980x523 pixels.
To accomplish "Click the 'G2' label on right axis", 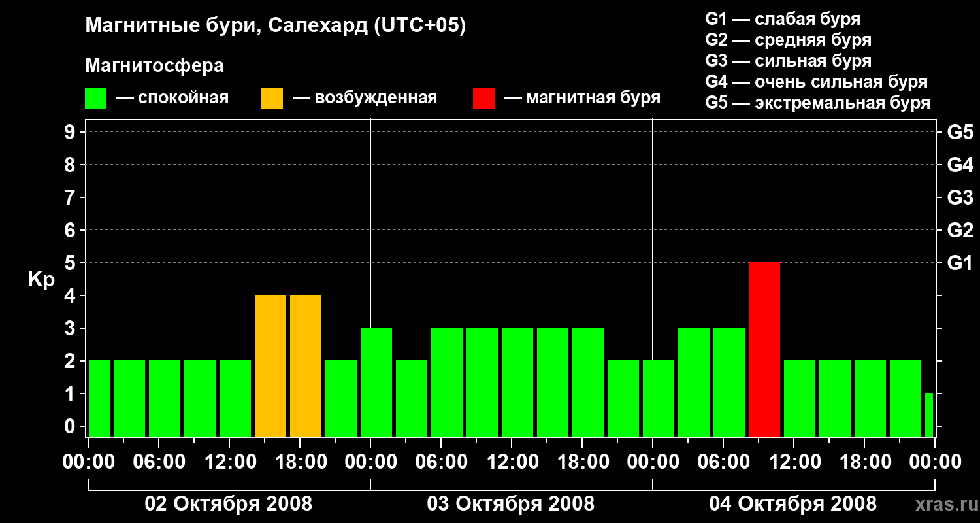I will point(960,230).
